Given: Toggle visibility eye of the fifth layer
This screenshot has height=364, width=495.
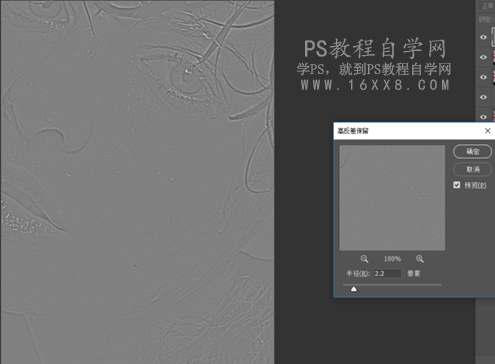Looking at the screenshot, I should point(483,117).
